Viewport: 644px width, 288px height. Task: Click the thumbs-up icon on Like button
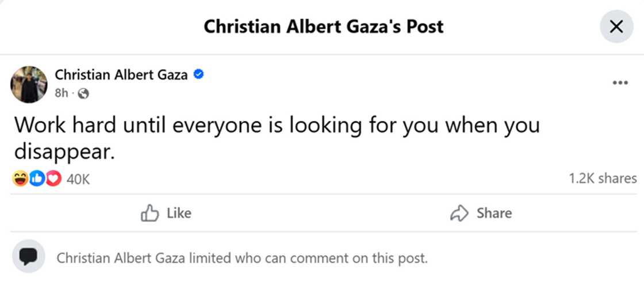(x=149, y=213)
